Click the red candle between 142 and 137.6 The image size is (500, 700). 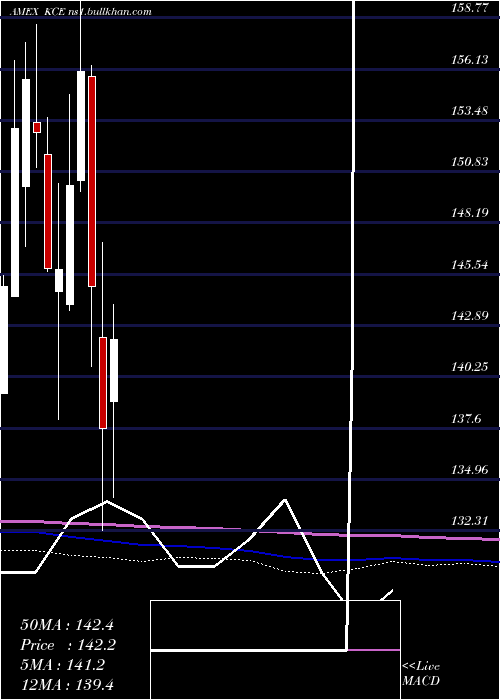pos(103,383)
